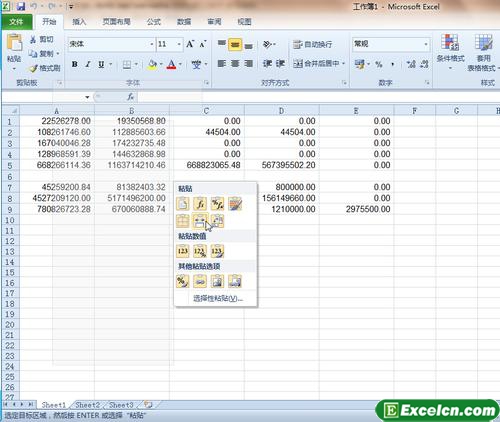This screenshot has width=500, height=422.
Task: Open the borders dropdown arrow
Action: coord(136,64)
